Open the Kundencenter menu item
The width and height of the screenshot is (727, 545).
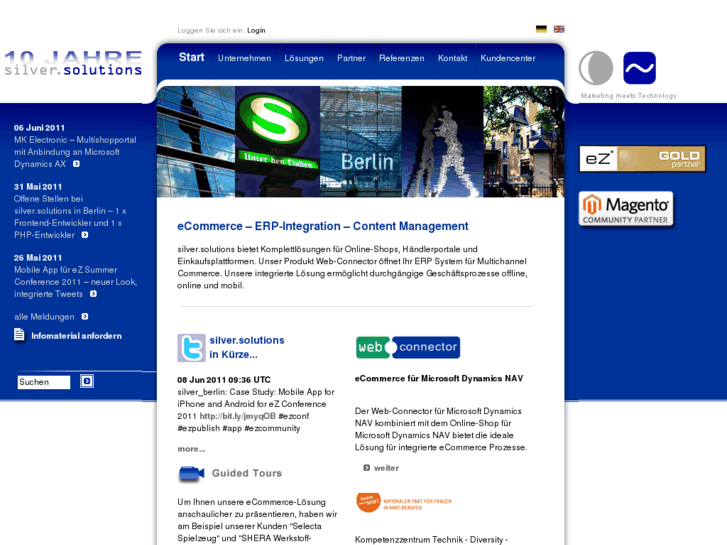508,58
